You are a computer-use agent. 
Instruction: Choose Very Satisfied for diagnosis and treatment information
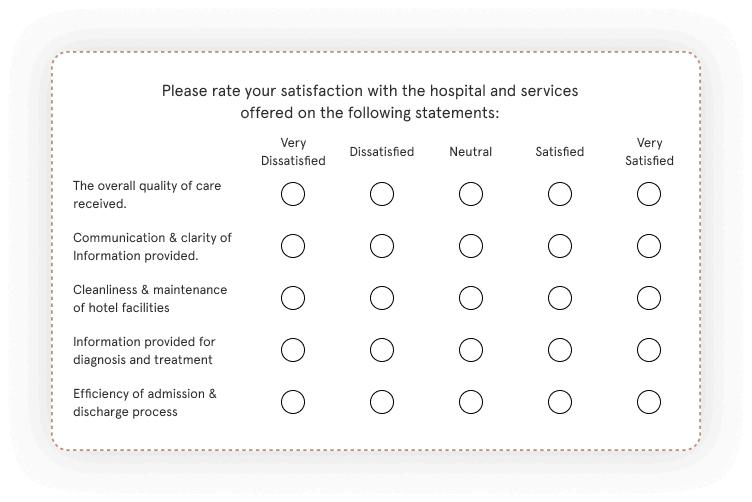point(649,350)
